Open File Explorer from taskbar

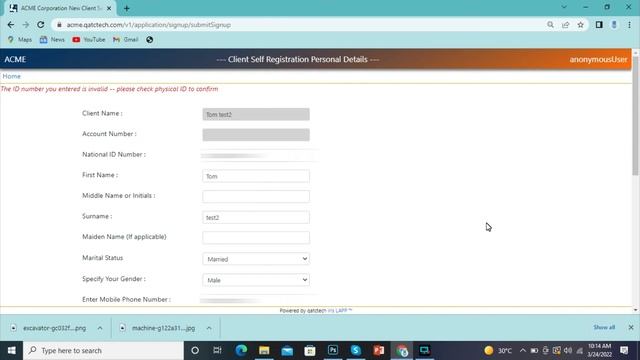pos(264,351)
